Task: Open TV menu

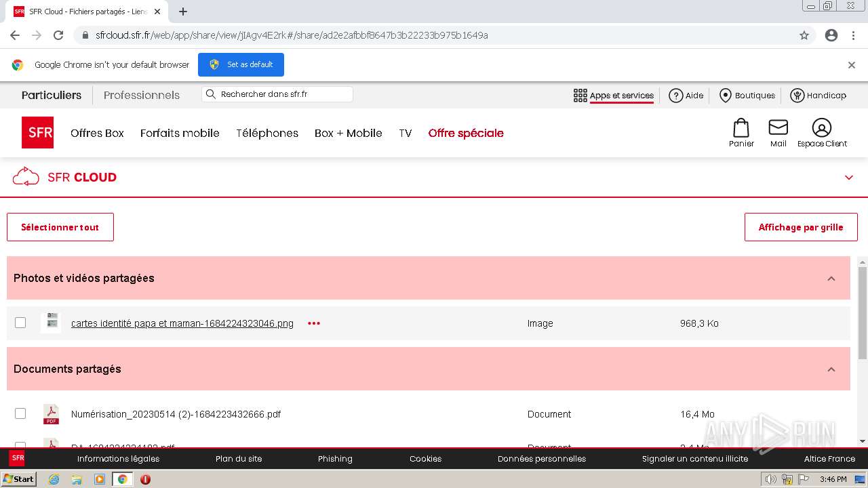Action: 406,133
